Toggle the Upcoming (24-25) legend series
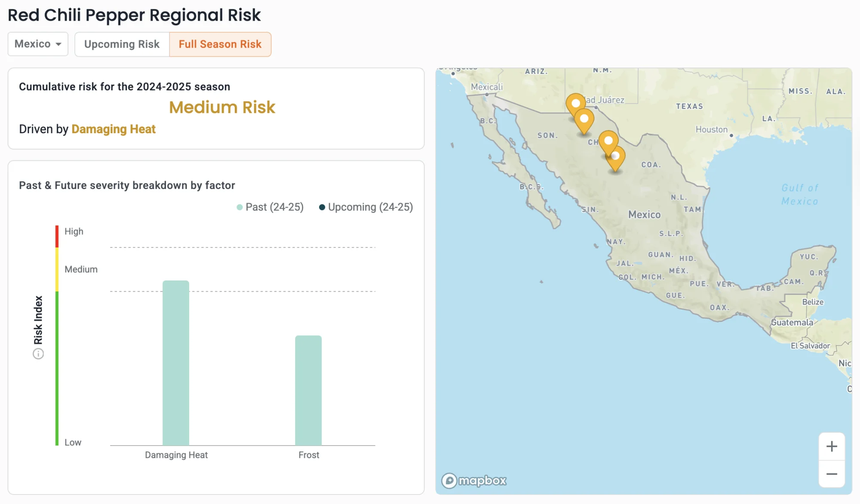Image resolution: width=860 pixels, height=504 pixels. [366, 207]
